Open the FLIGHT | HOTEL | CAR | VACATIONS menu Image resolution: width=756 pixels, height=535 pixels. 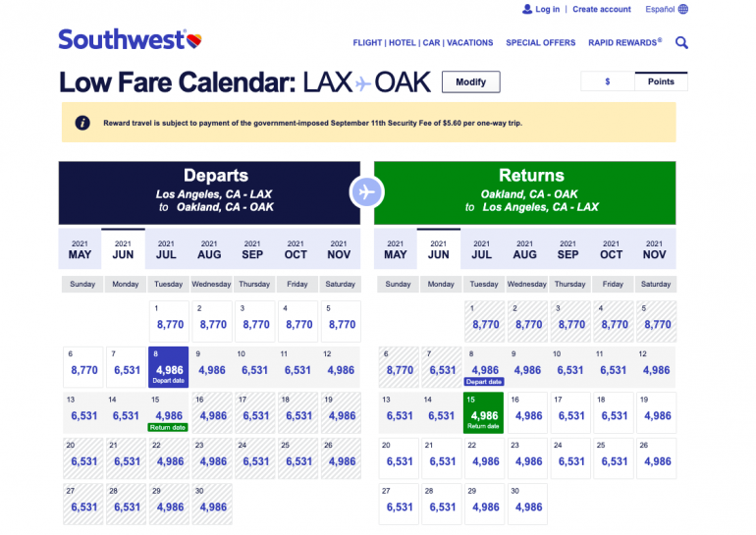pyautogui.click(x=422, y=43)
